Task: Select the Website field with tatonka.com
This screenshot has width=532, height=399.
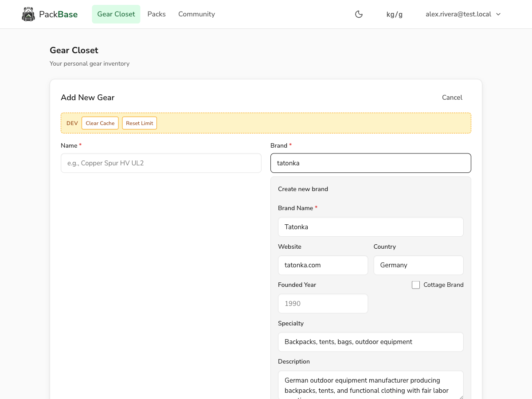Action: click(x=323, y=265)
